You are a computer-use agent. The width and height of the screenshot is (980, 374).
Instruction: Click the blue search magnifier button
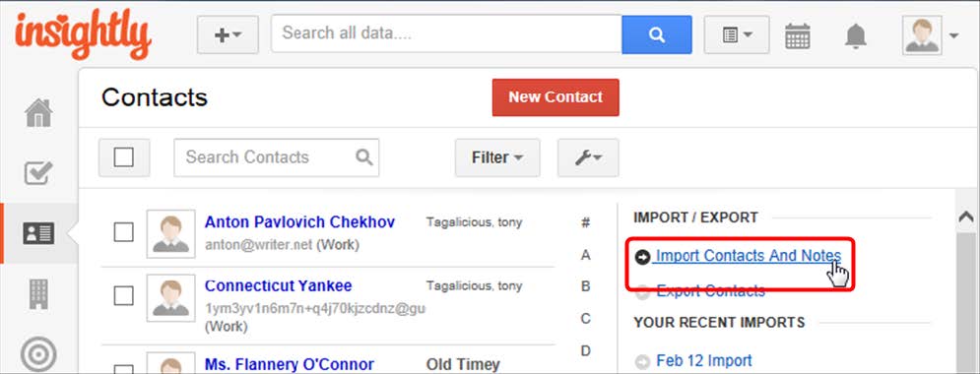click(x=657, y=34)
